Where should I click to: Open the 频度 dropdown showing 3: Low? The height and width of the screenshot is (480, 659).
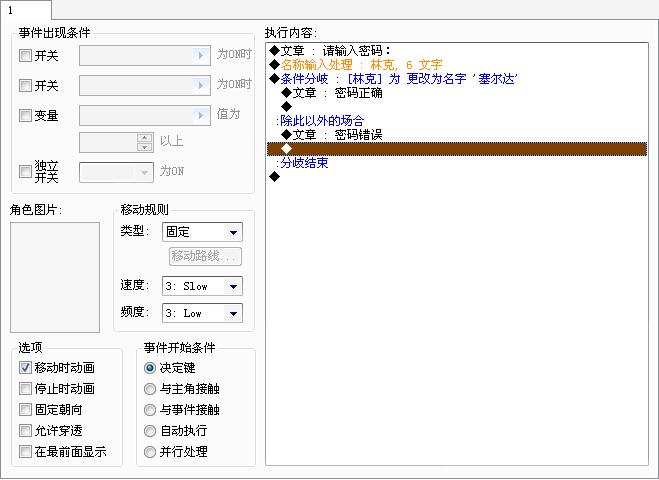click(202, 313)
